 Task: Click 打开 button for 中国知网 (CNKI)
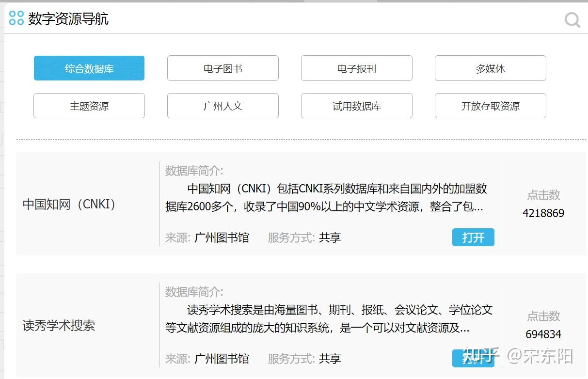click(x=473, y=237)
